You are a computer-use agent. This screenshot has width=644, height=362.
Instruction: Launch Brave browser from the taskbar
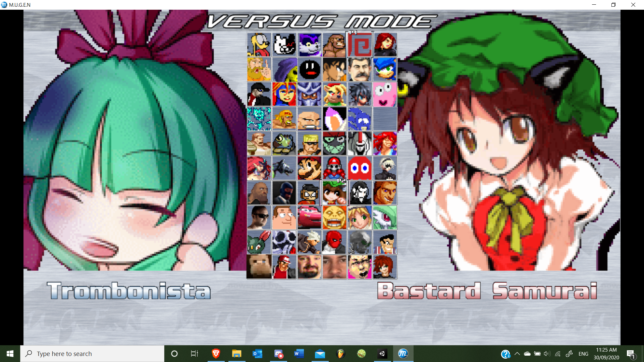tap(216, 354)
